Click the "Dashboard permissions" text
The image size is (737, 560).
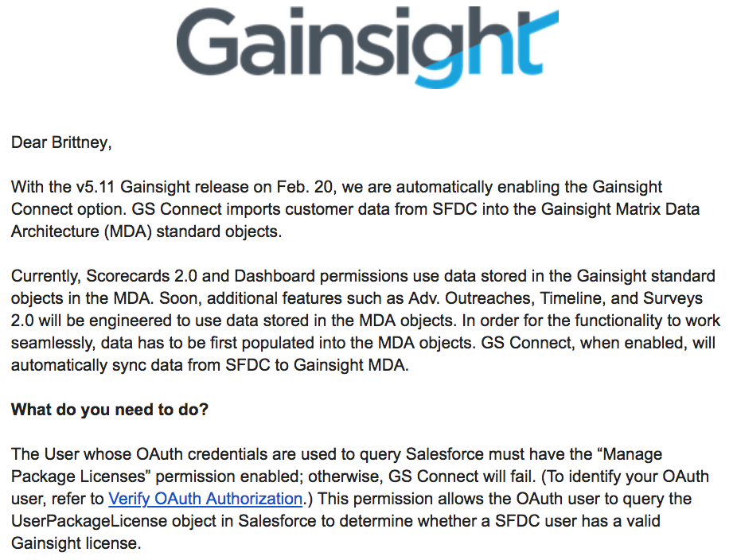pyautogui.click(x=271, y=276)
